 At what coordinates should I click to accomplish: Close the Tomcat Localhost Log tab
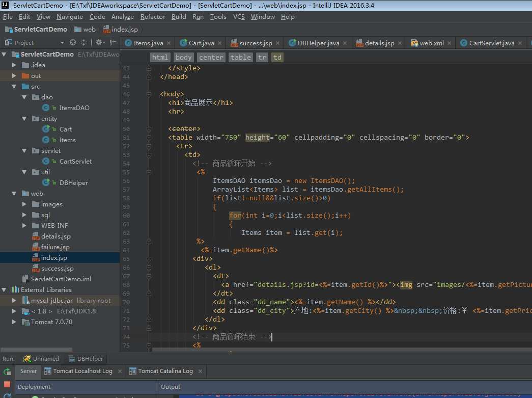[120, 371]
